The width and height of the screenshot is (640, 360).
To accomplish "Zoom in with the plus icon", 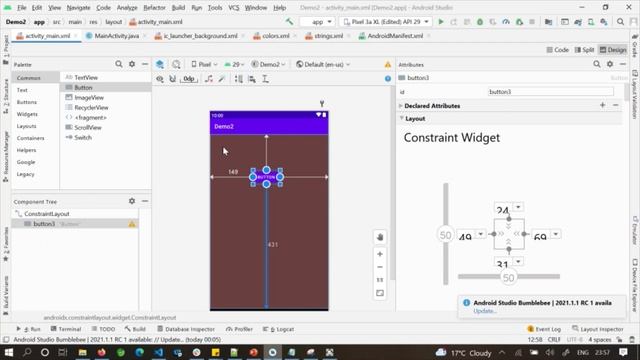I will [380, 254].
